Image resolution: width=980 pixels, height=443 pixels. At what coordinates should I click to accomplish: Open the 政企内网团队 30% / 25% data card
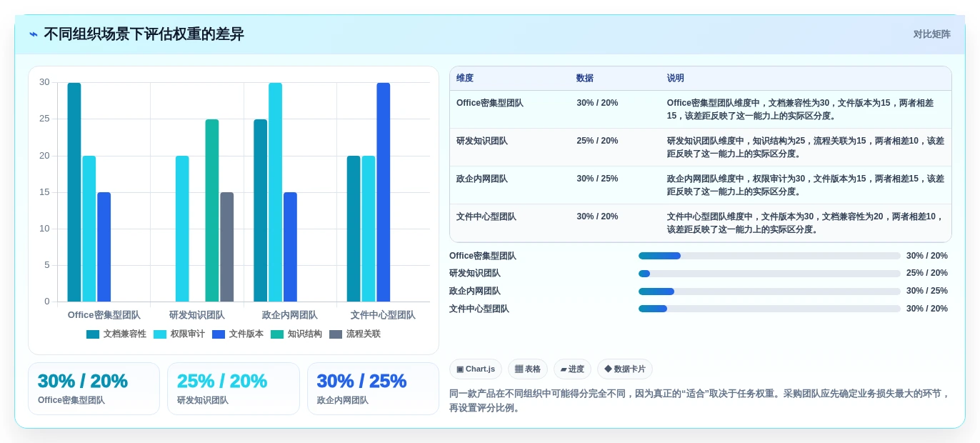[x=373, y=389]
